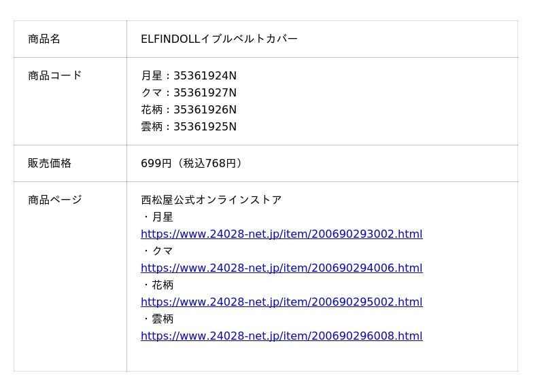Open the 月星 product page link
Viewport: 544px width, 392px height.
(x=282, y=234)
